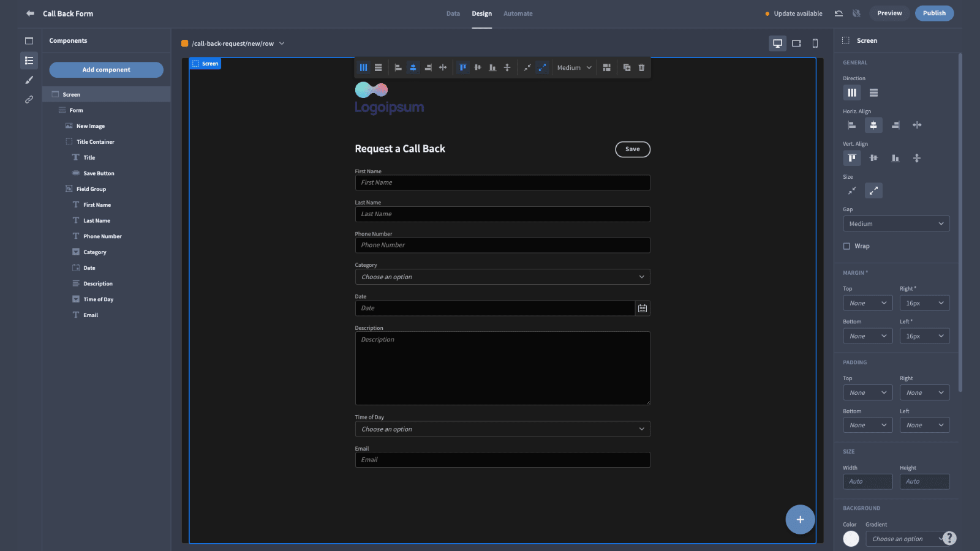Set column direction in settings panel
This screenshot has width=980, height=551.
tap(852, 93)
